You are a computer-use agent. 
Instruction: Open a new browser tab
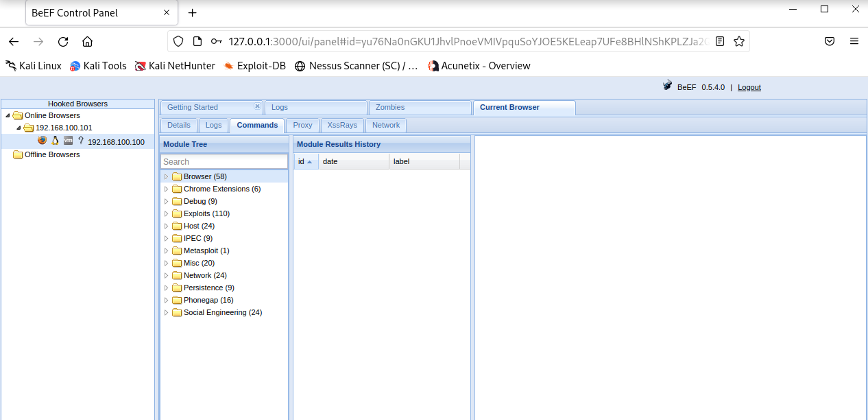click(x=193, y=13)
